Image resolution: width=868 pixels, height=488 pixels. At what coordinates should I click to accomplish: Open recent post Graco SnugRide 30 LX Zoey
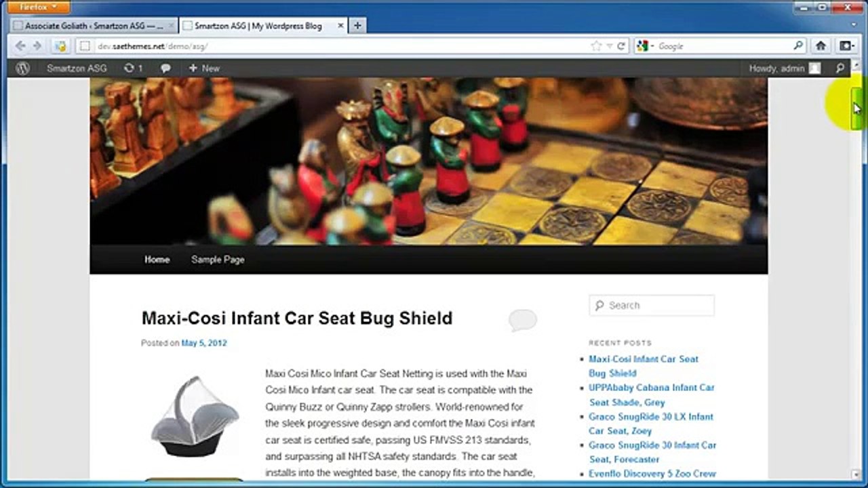[651, 424]
